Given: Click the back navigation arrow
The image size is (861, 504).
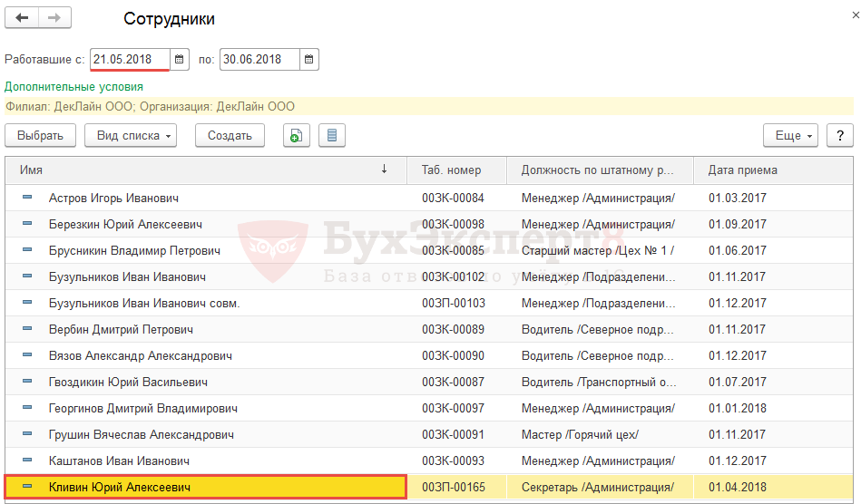Looking at the screenshot, I should click(x=23, y=18).
